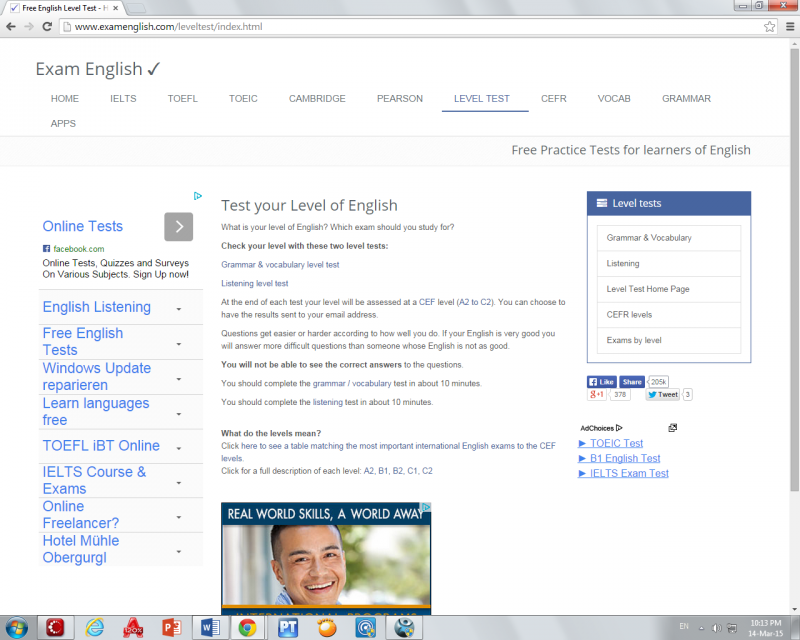Expand the English Listening ad dropdown
Image resolution: width=800 pixels, height=640 pixels.
[x=179, y=309]
